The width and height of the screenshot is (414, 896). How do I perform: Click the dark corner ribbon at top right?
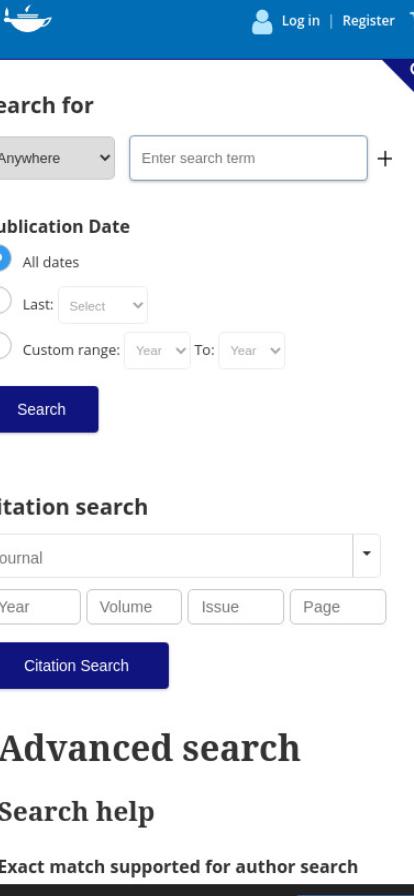pos(403,73)
